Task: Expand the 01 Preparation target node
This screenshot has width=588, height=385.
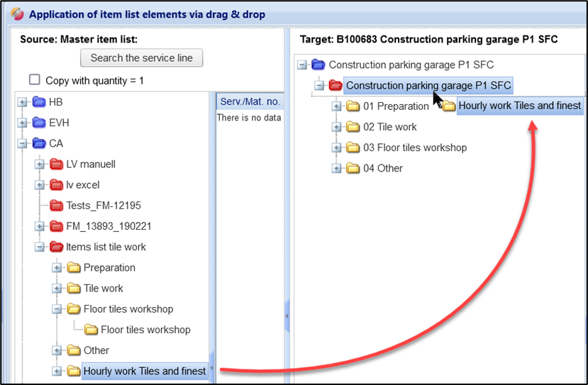Action: pyautogui.click(x=336, y=106)
